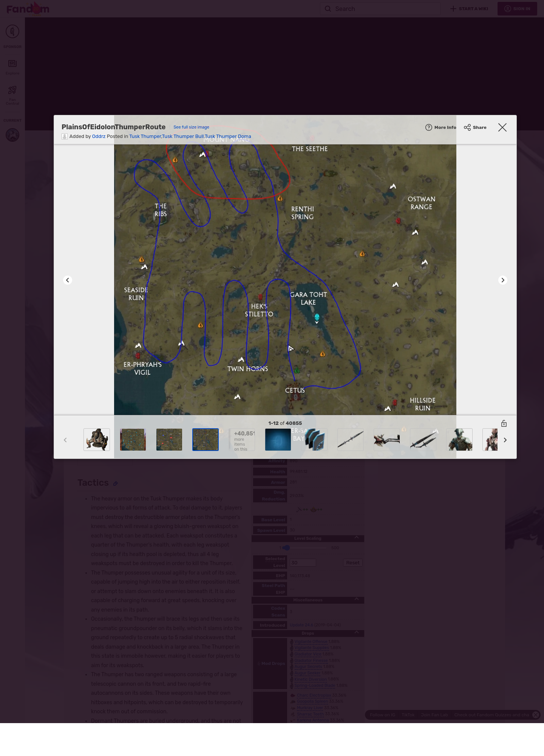Open the first Tusk Thumper posted-in link

pyautogui.click(x=145, y=136)
